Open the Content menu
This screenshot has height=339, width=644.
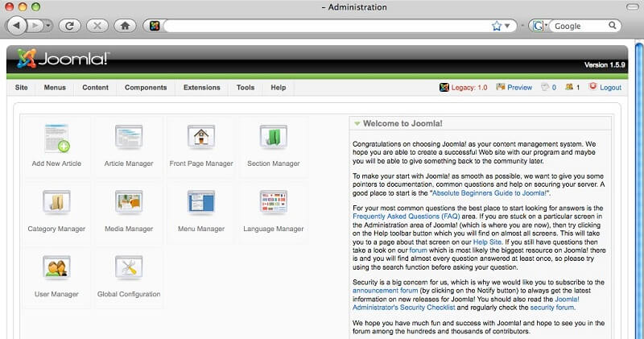pos(95,88)
